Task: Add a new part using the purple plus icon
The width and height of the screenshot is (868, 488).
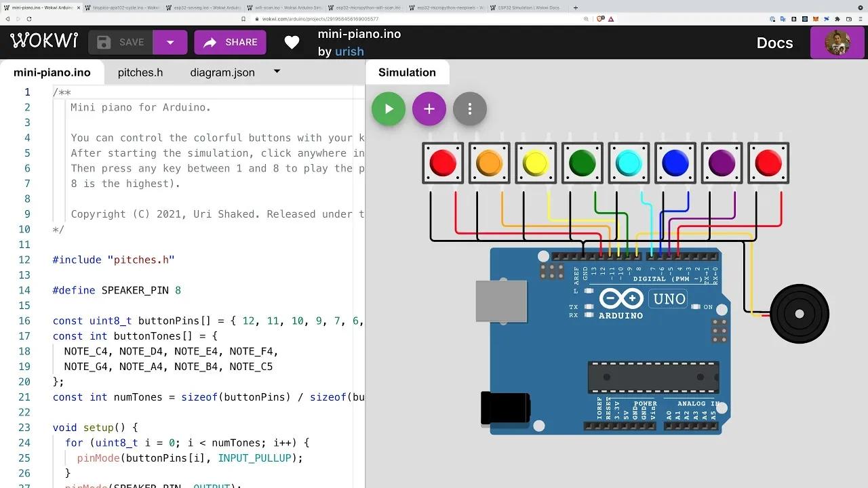Action: [429, 108]
